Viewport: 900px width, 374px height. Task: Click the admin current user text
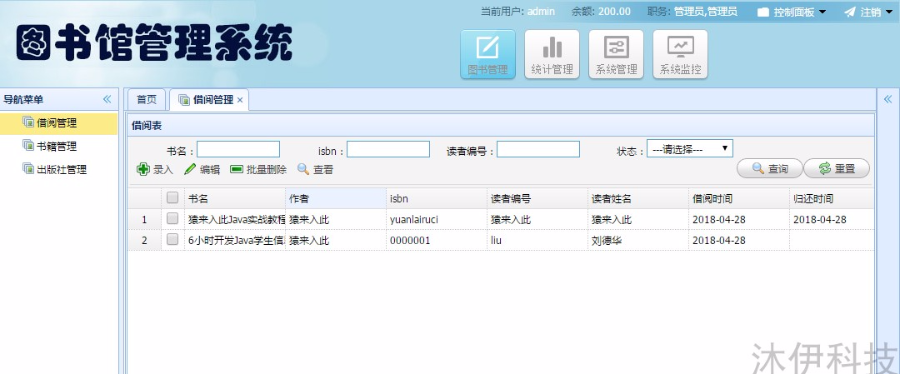541,11
